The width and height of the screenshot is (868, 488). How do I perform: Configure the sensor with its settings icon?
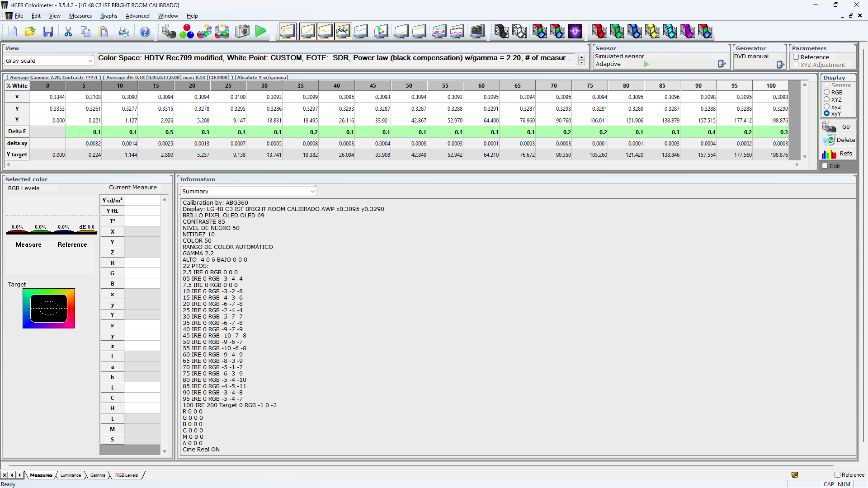pyautogui.click(x=722, y=64)
